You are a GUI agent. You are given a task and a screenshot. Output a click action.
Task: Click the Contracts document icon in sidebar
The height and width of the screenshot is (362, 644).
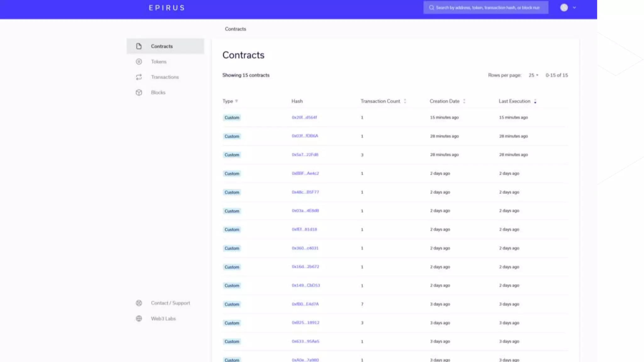(x=139, y=46)
